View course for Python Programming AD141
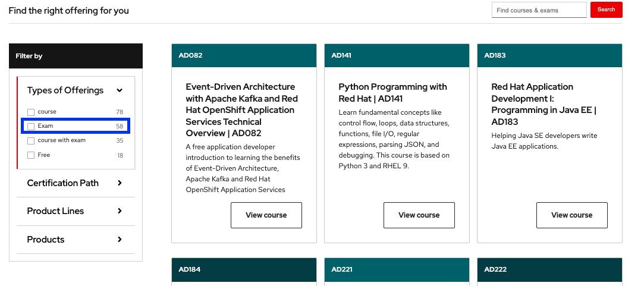The height and width of the screenshot is (286, 644). click(419, 215)
